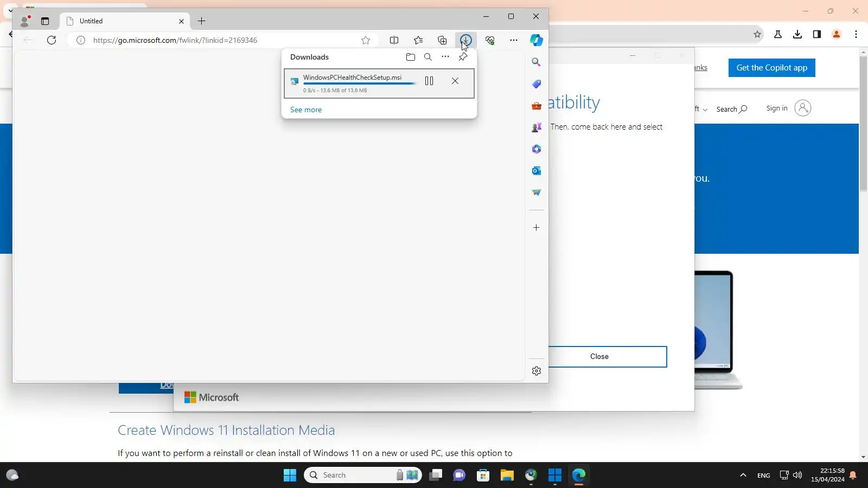Pin the Downloads panel
868x488 pixels.
[x=463, y=57]
